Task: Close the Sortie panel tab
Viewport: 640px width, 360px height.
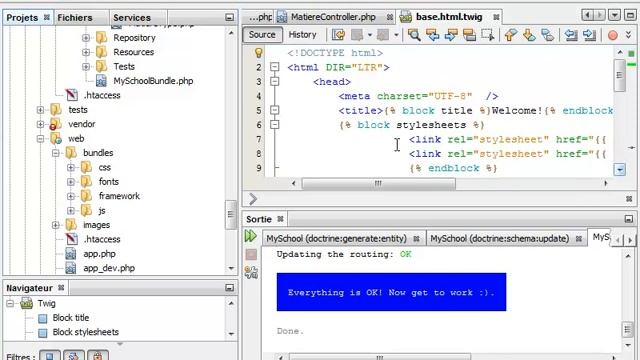Action: coord(280,219)
